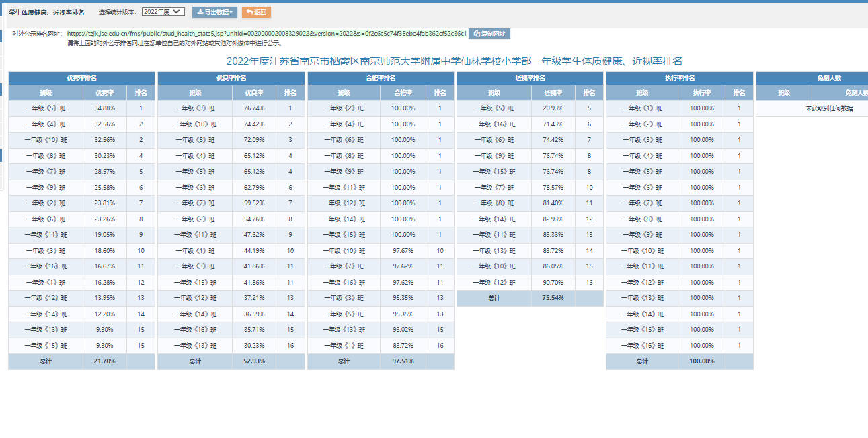This screenshot has height=438, width=868.
Task: Select the 78.57% myopia rate cell
Action: (x=553, y=188)
